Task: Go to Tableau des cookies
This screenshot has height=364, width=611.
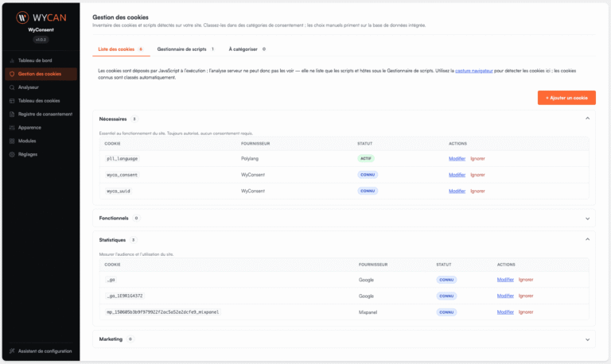Action: [41, 101]
